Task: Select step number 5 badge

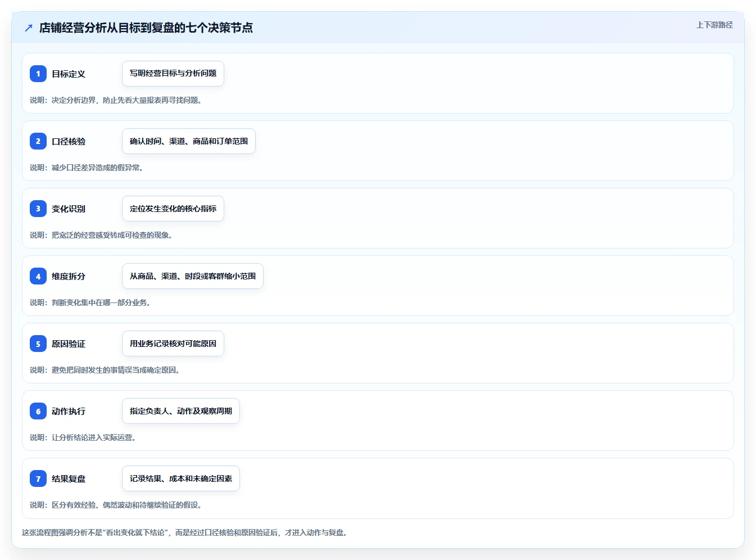Action: pos(38,344)
